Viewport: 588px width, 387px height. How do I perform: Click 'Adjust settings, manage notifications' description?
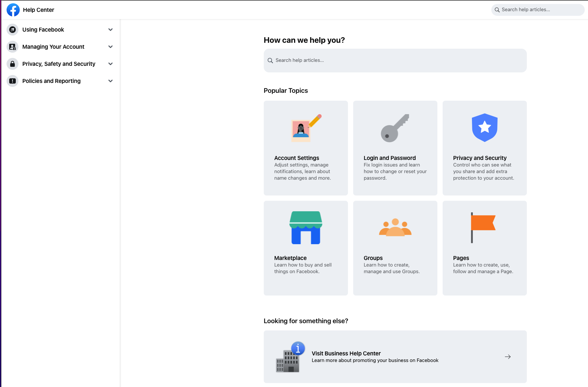click(303, 171)
